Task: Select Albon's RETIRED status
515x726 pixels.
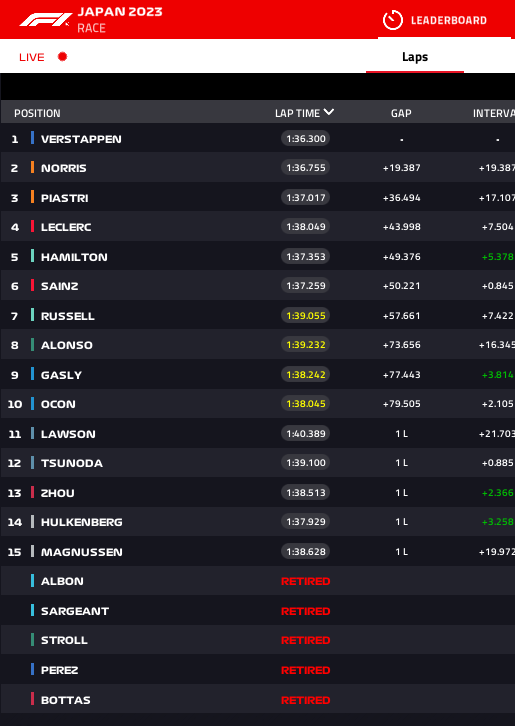Action: click(x=306, y=581)
